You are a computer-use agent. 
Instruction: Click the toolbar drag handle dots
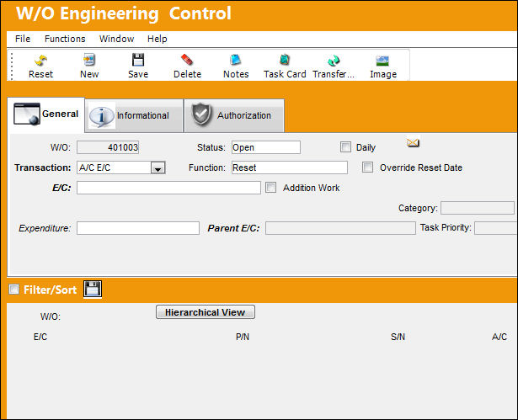(x=12, y=66)
